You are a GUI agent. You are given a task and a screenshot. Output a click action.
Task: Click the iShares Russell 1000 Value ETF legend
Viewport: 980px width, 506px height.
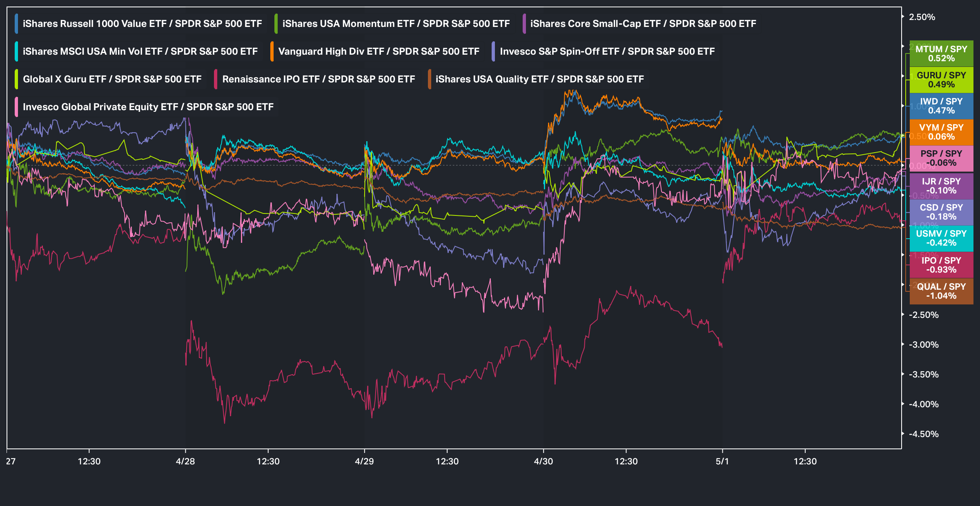139,24
